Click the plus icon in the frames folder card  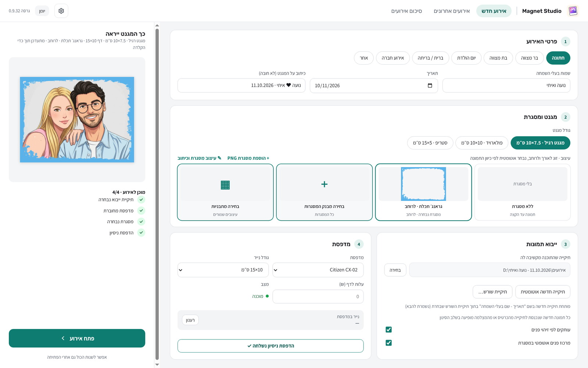pyautogui.click(x=324, y=184)
